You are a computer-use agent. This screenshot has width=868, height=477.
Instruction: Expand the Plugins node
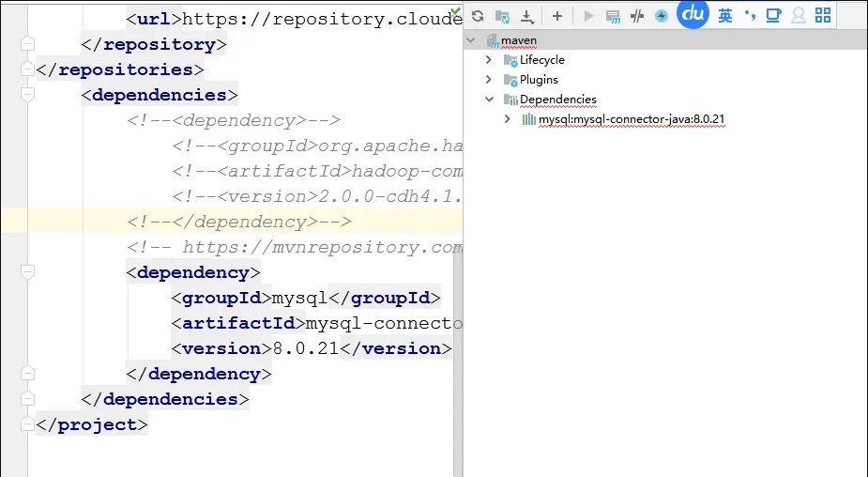pyautogui.click(x=489, y=79)
